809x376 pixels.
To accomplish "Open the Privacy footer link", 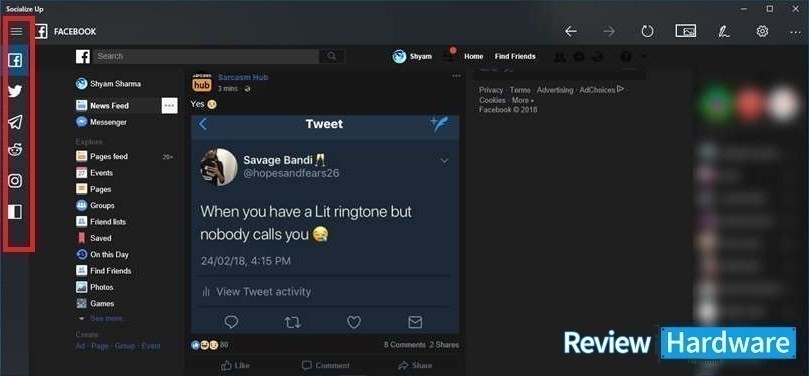I will [491, 90].
